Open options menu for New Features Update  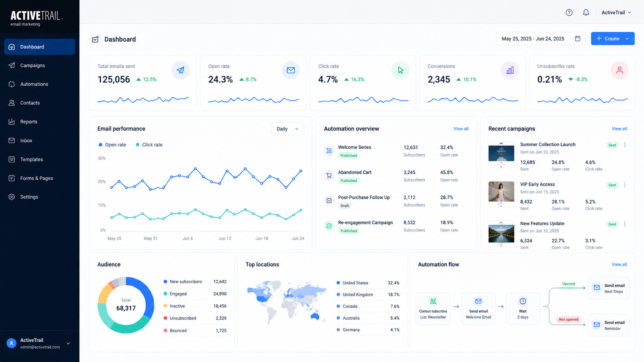625,224
